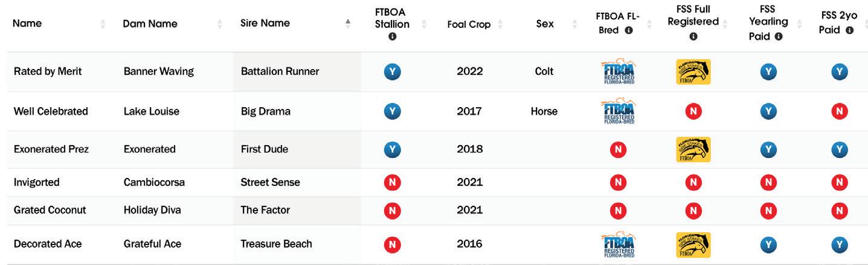
Task: Click the FSS Full Registered info icon
Action: [693, 37]
